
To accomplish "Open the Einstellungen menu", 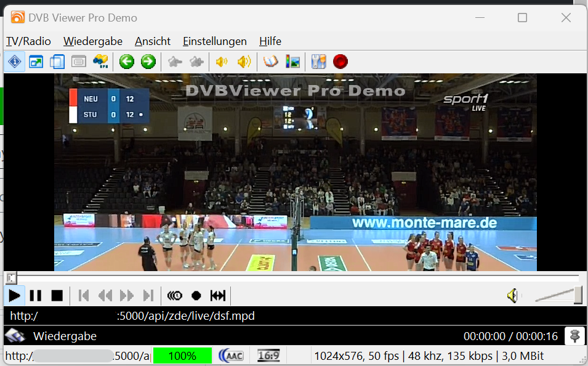I will point(215,41).
